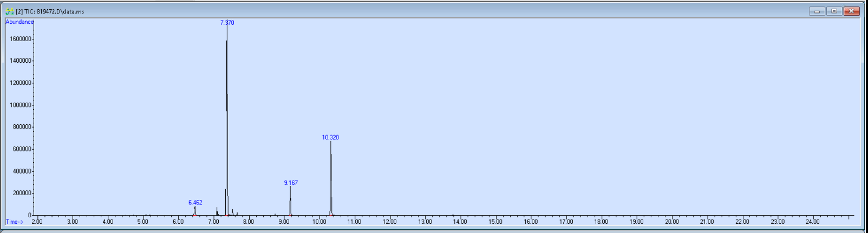The height and width of the screenshot is (233, 868).
Task: Select the peak label 9.167
Action: 291,183
